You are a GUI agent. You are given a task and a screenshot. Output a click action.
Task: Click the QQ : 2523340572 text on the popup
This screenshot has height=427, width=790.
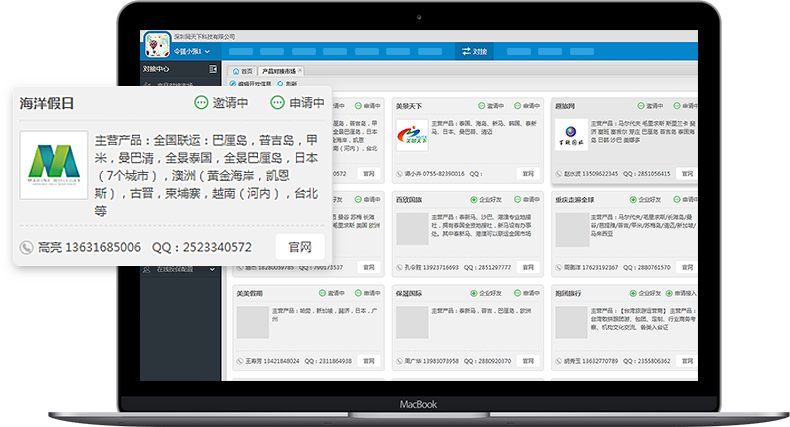tap(202, 247)
